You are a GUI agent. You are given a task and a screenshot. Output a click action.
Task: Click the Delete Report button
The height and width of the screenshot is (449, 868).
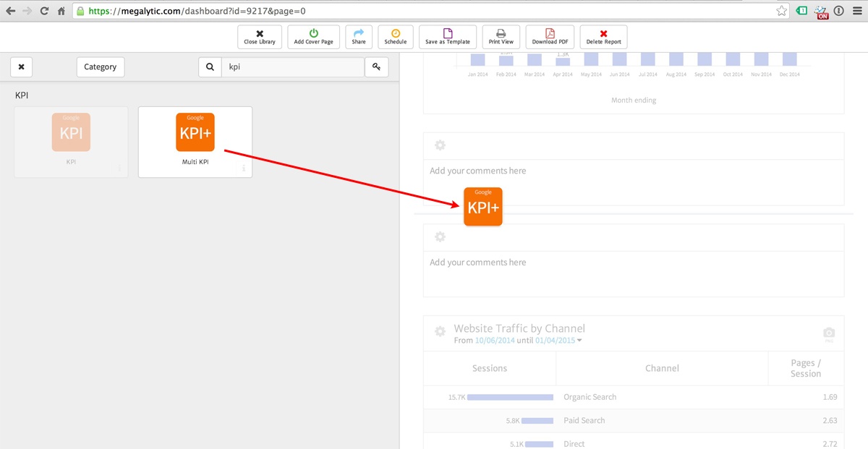[x=603, y=37]
